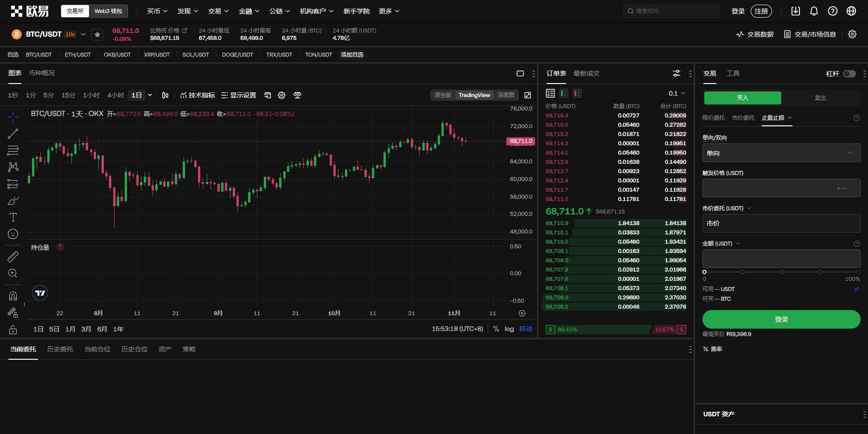Screen dimensions: 868x434
Task: Select the 4小时 chart interval
Action: click(x=115, y=95)
